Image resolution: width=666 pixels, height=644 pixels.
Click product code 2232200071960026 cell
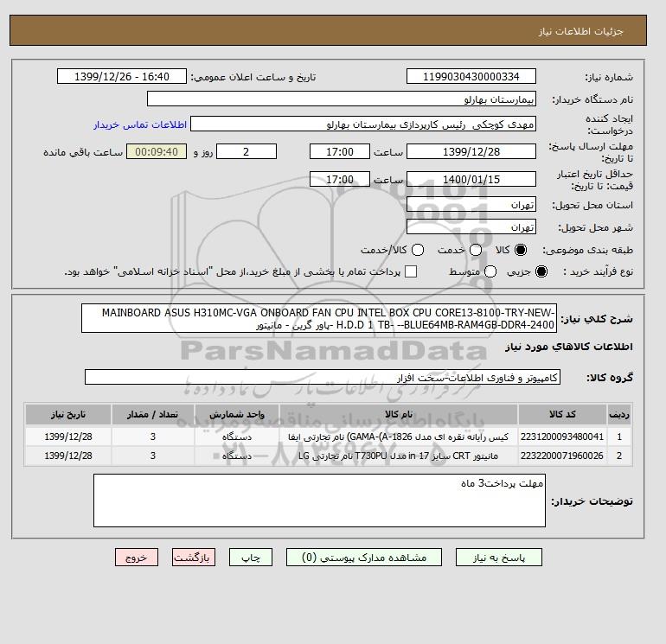tap(562, 456)
